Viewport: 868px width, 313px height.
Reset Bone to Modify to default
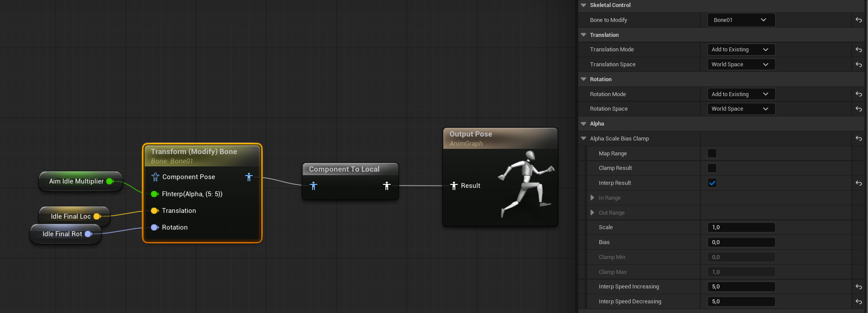pos(858,20)
